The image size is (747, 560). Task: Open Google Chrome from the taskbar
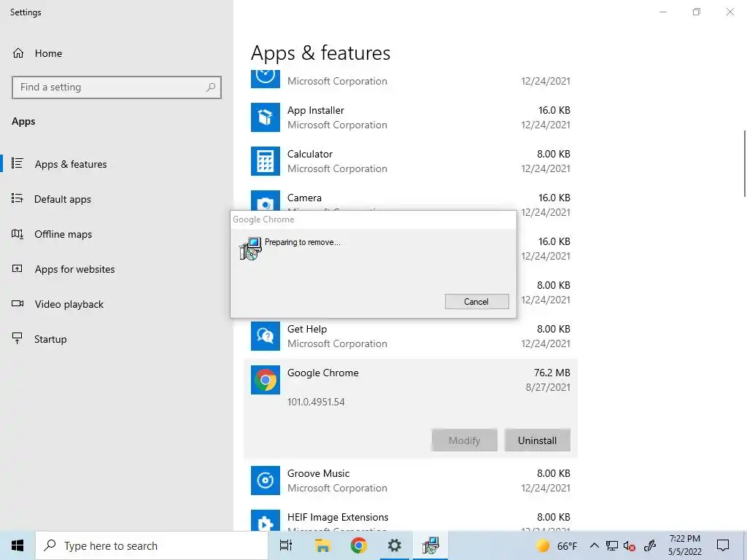click(358, 545)
